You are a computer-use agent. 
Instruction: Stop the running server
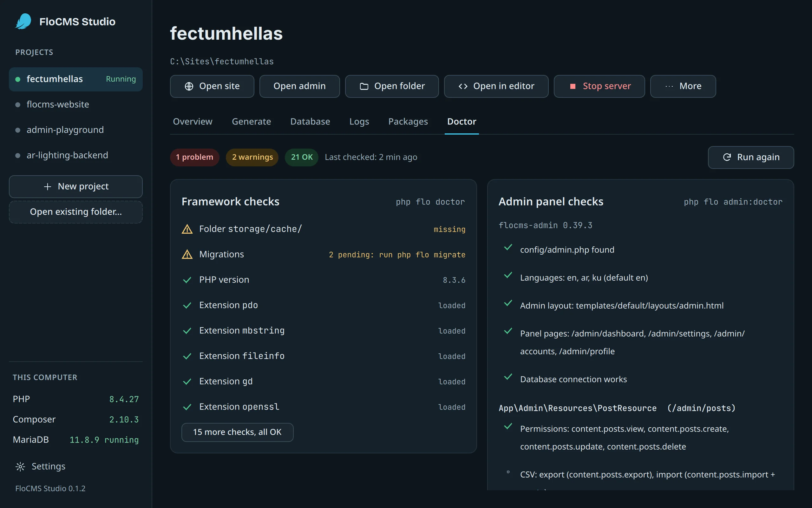pyautogui.click(x=599, y=86)
